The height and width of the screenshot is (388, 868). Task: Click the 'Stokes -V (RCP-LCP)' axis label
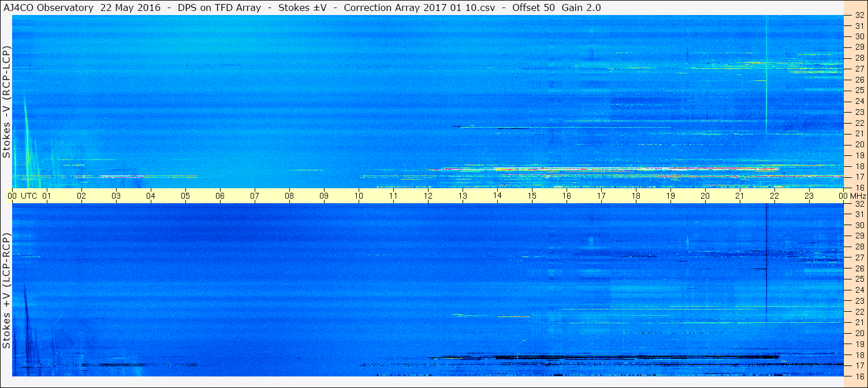pos(7,102)
